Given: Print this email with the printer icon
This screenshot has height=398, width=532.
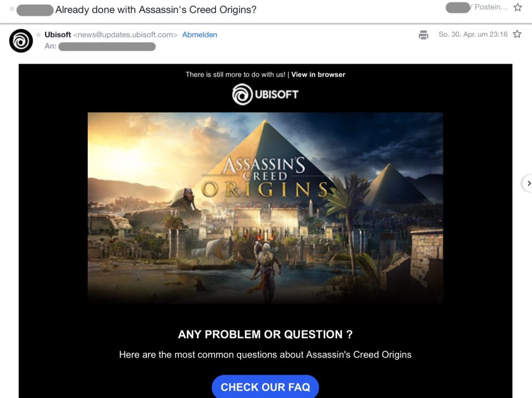Looking at the screenshot, I should (x=423, y=35).
